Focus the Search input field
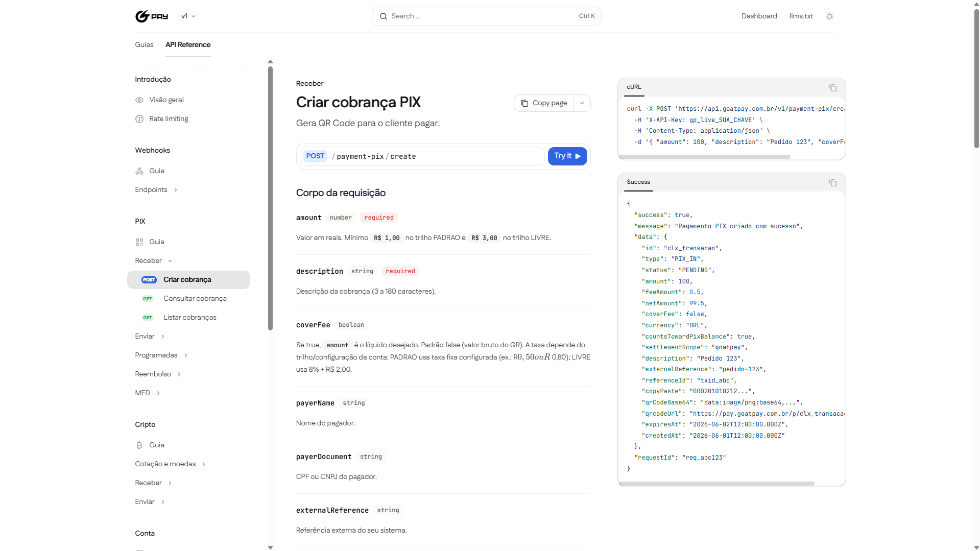The image size is (980, 551). pos(486,16)
